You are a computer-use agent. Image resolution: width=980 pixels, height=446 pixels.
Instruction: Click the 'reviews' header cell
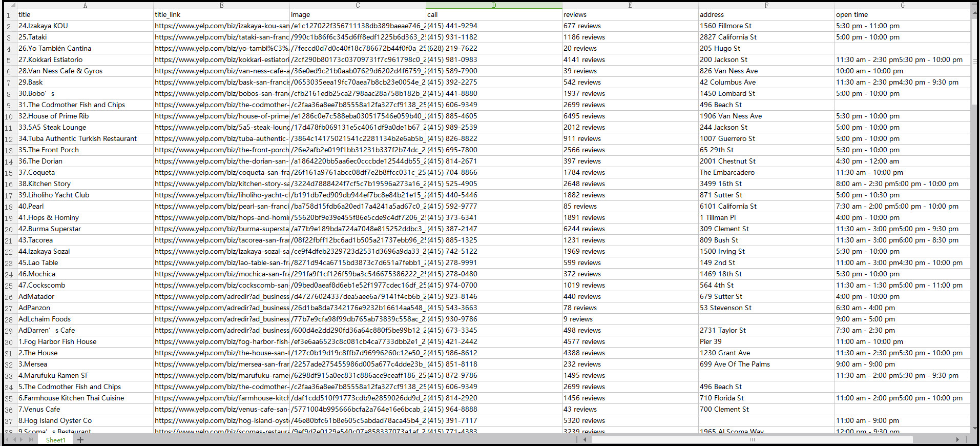630,15
